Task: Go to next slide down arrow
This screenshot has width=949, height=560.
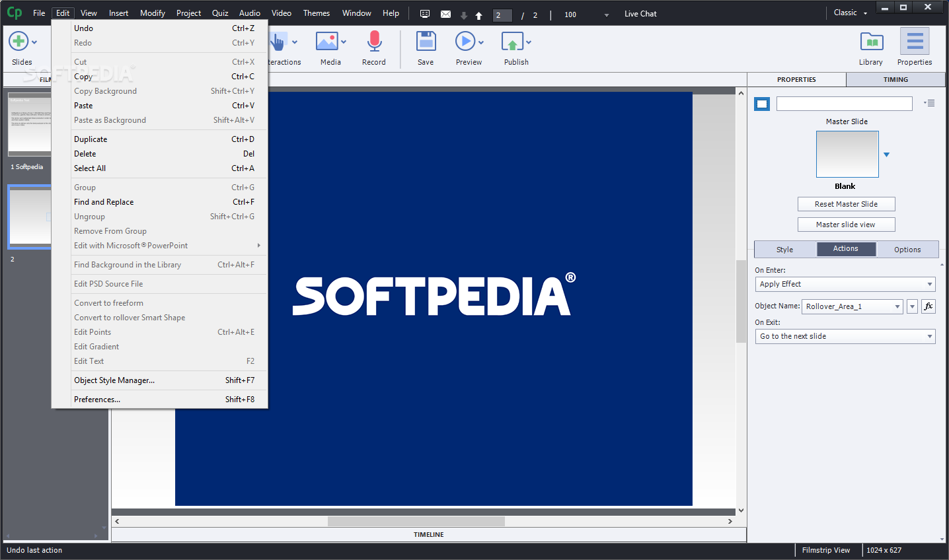Action: pos(464,15)
